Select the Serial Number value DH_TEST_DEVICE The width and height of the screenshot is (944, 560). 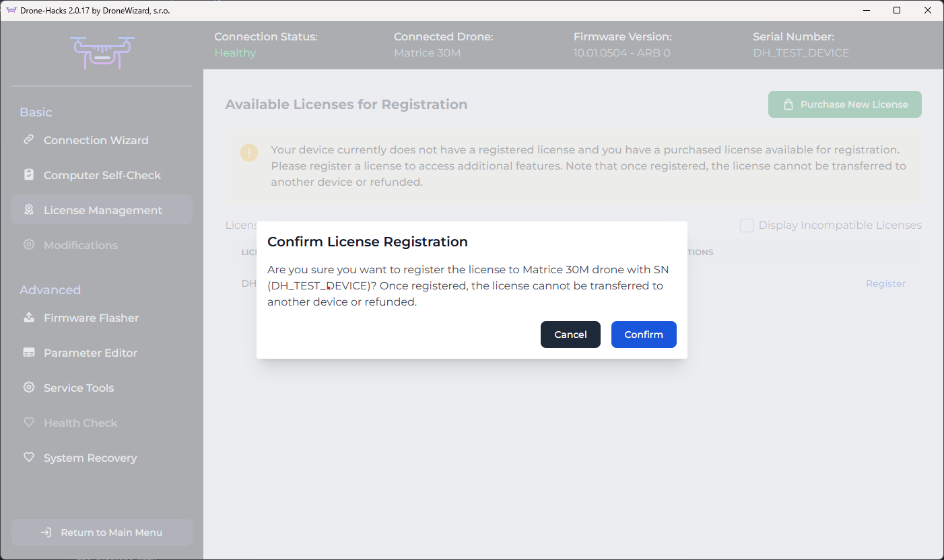801,53
